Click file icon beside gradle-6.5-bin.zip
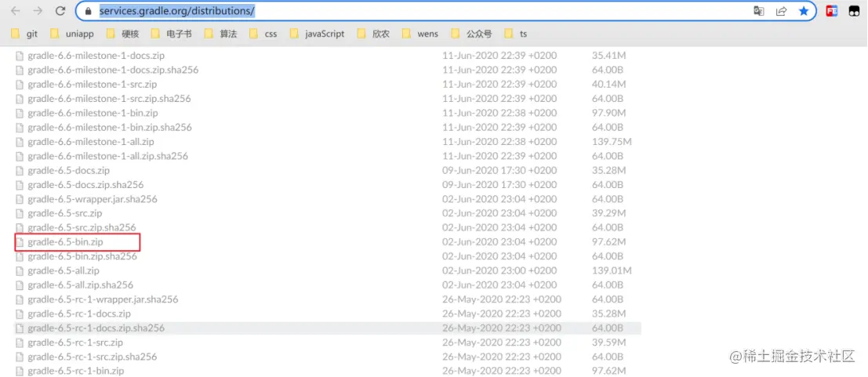Viewport: 868px width, 377px height. [x=20, y=242]
